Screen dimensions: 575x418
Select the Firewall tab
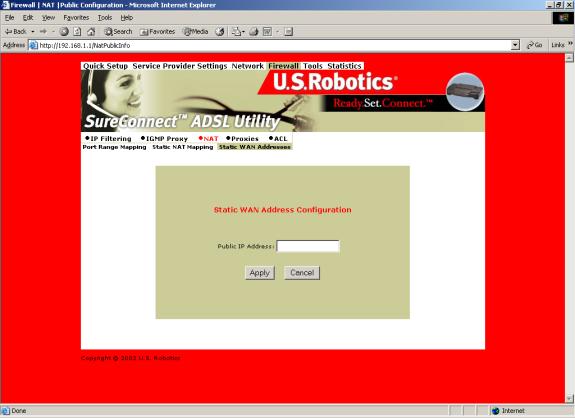pyautogui.click(x=283, y=66)
